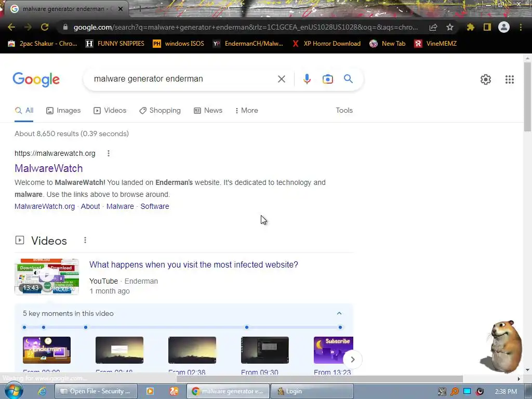This screenshot has height=399, width=532.
Task: Expand the More search categories menu
Action: point(247,110)
